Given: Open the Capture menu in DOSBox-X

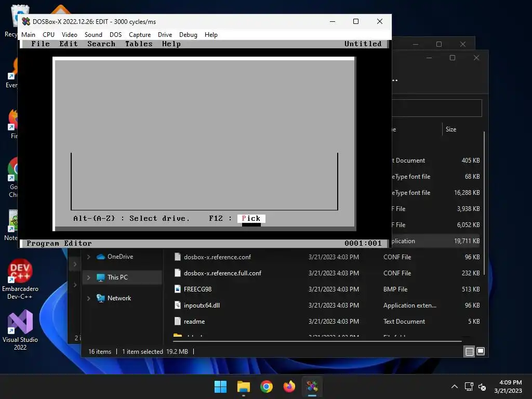Looking at the screenshot, I should point(140,35).
